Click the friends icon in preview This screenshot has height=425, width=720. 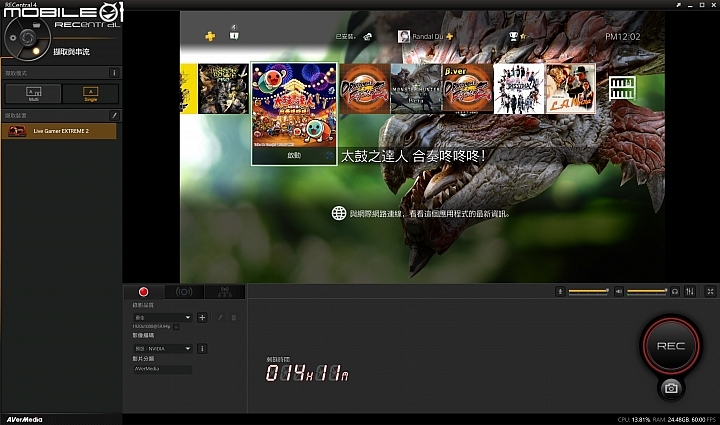click(x=367, y=37)
